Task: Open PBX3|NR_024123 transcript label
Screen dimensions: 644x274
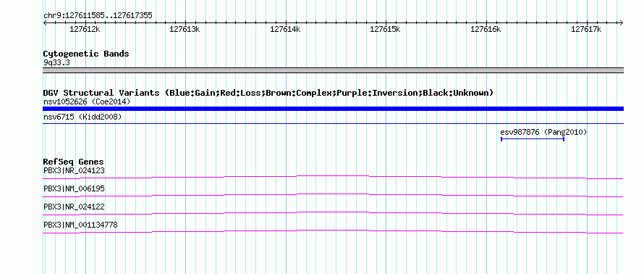Action: 74,170
